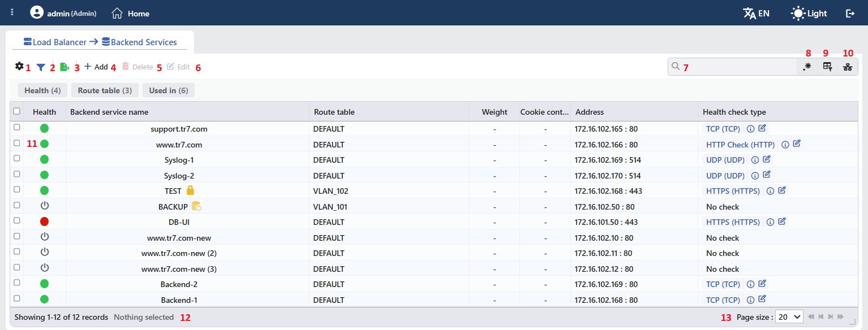The width and height of the screenshot is (868, 330).
Task: Tick the DB-UI row checkbox
Action: tap(17, 220)
